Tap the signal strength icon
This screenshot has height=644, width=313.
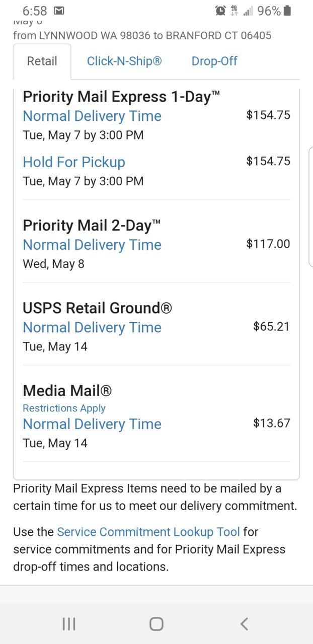pos(248,11)
